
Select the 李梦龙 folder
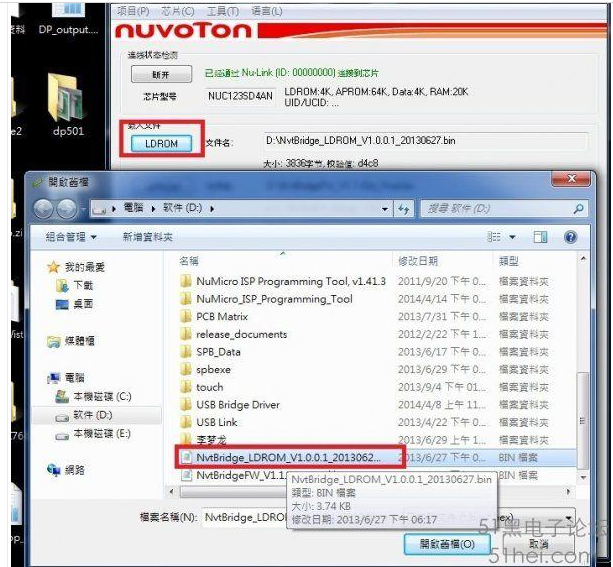coord(204,440)
